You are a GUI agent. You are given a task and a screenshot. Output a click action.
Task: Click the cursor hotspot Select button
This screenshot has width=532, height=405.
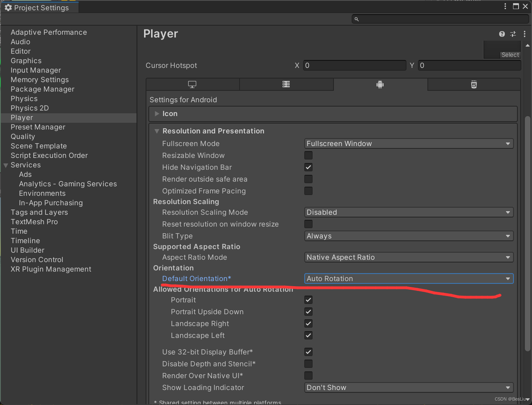[x=510, y=55]
